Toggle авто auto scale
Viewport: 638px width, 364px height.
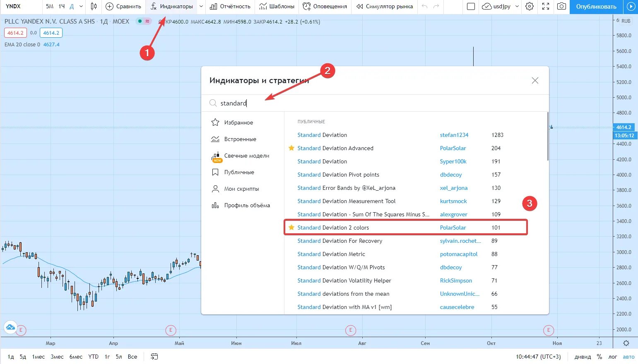(x=628, y=357)
